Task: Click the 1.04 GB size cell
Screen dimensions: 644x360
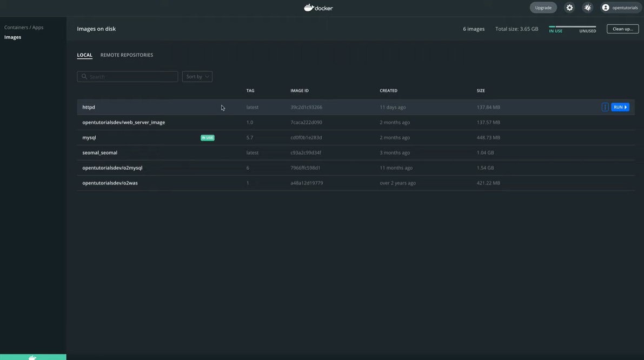Action: click(x=485, y=152)
